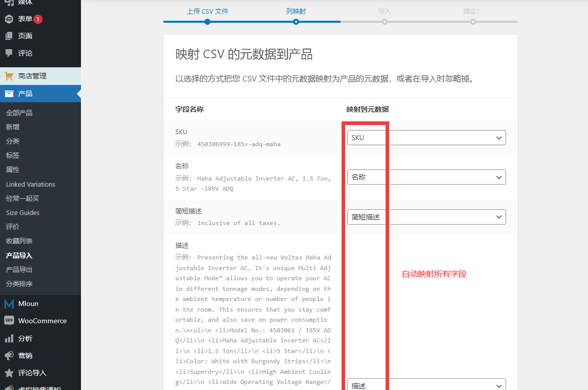Click the Mloun M logo icon
Viewport: 588px width, 390px height.
pos(9,304)
